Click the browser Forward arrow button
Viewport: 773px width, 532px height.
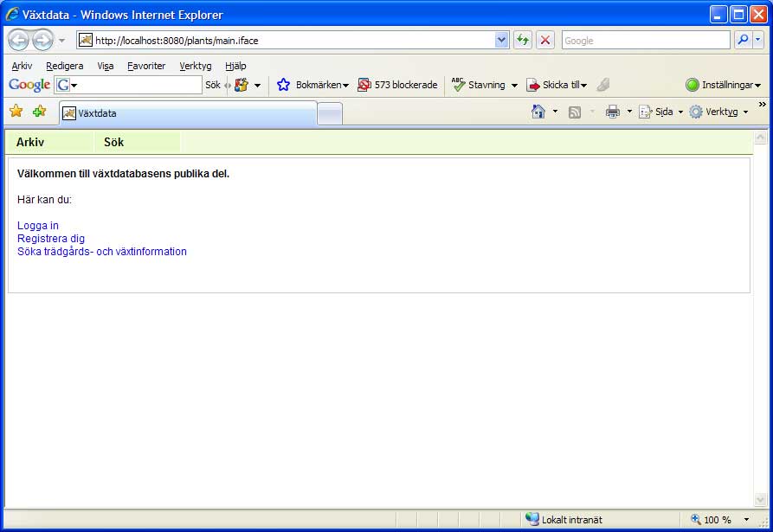pos(43,40)
